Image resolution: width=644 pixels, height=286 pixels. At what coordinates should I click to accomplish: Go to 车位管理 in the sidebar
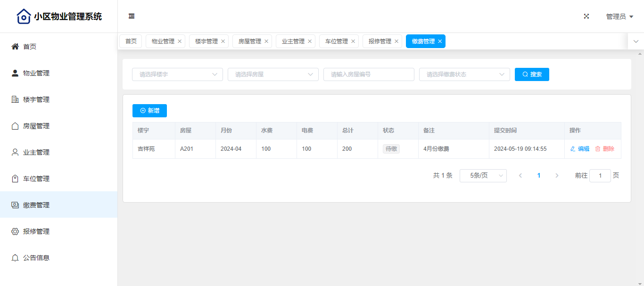36,179
